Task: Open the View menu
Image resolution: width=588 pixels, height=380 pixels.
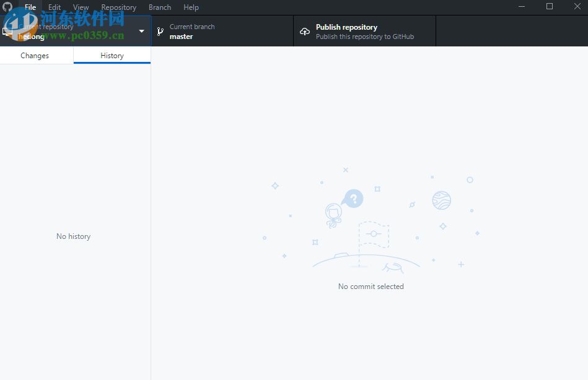Action: (80, 7)
